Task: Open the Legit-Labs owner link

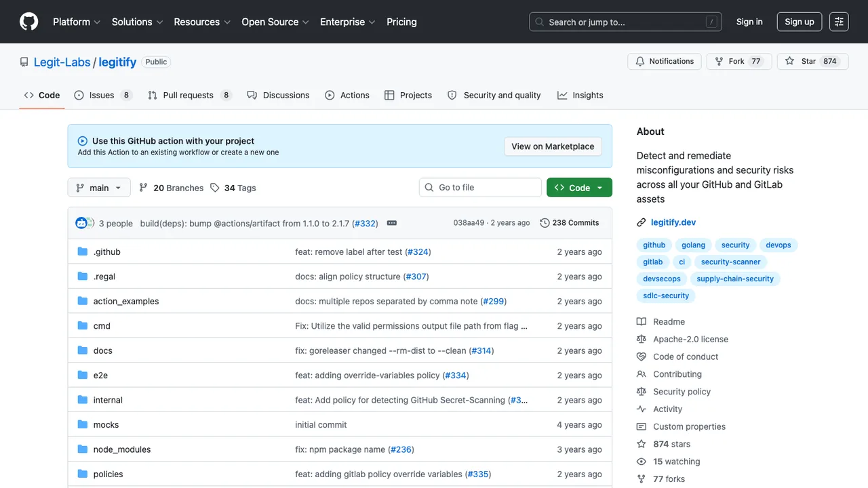Action: [x=62, y=62]
